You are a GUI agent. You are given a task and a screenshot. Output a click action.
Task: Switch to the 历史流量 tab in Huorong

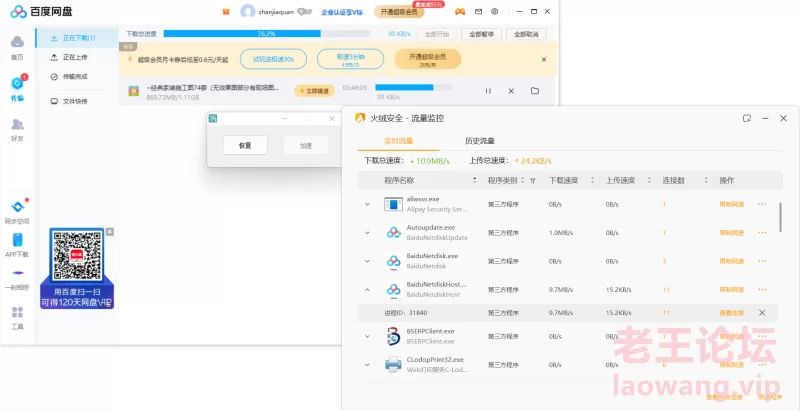[480, 141]
